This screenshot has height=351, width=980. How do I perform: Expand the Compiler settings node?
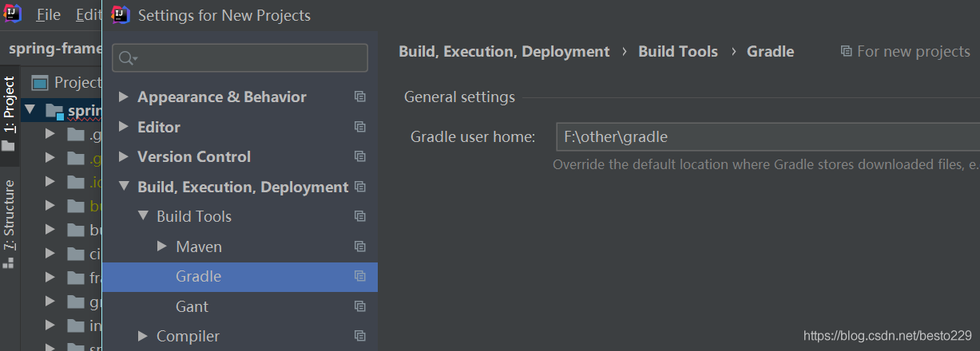[x=143, y=336]
